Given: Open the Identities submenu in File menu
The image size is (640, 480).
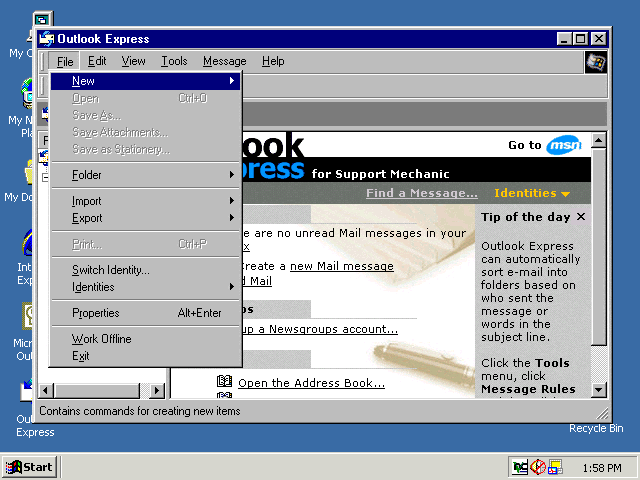Looking at the screenshot, I should tap(145, 287).
